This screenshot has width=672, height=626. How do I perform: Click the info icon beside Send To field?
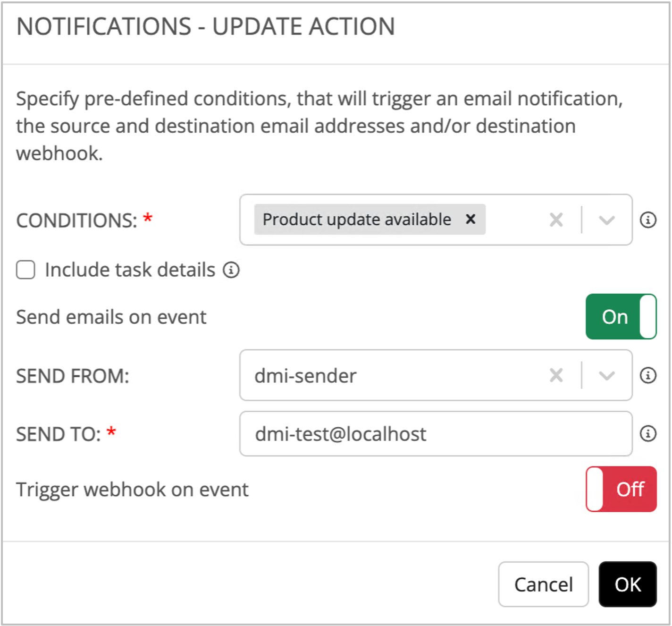pyautogui.click(x=647, y=433)
